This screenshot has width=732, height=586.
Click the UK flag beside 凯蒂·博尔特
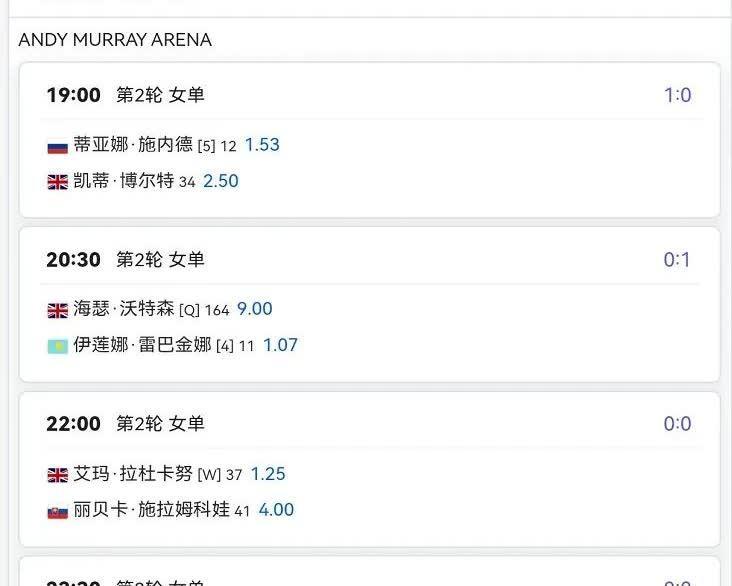(57, 182)
